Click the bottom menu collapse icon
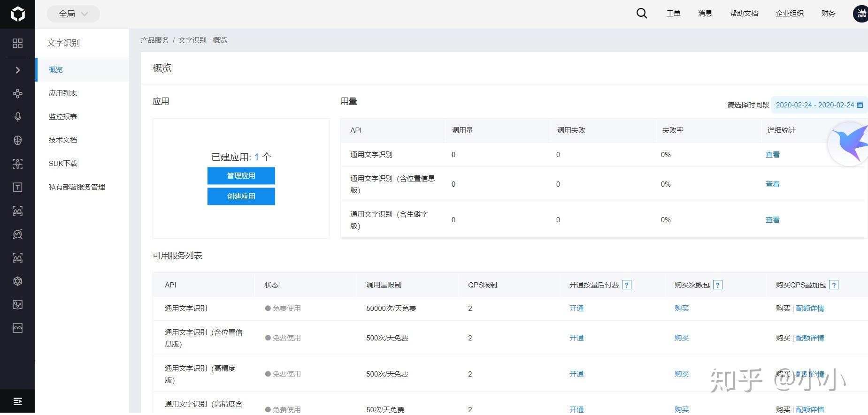Screen dimensions: 868x415 [x=17, y=401]
